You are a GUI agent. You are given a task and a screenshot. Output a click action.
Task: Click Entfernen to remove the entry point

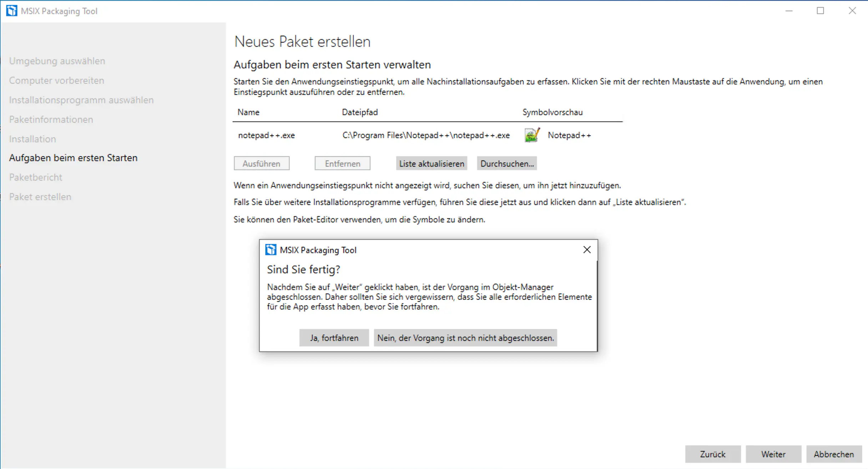pyautogui.click(x=342, y=163)
